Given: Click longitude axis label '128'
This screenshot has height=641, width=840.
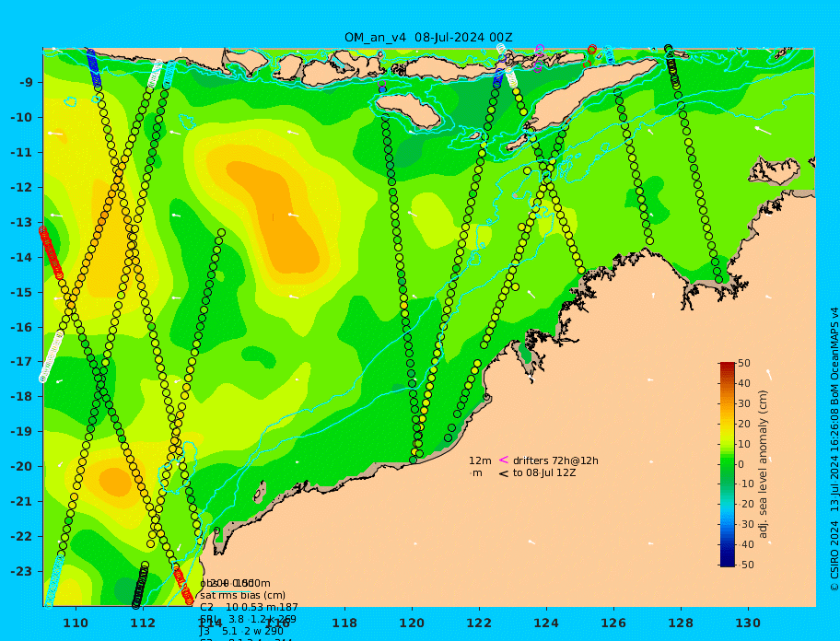Looking at the screenshot, I should click(x=681, y=624).
